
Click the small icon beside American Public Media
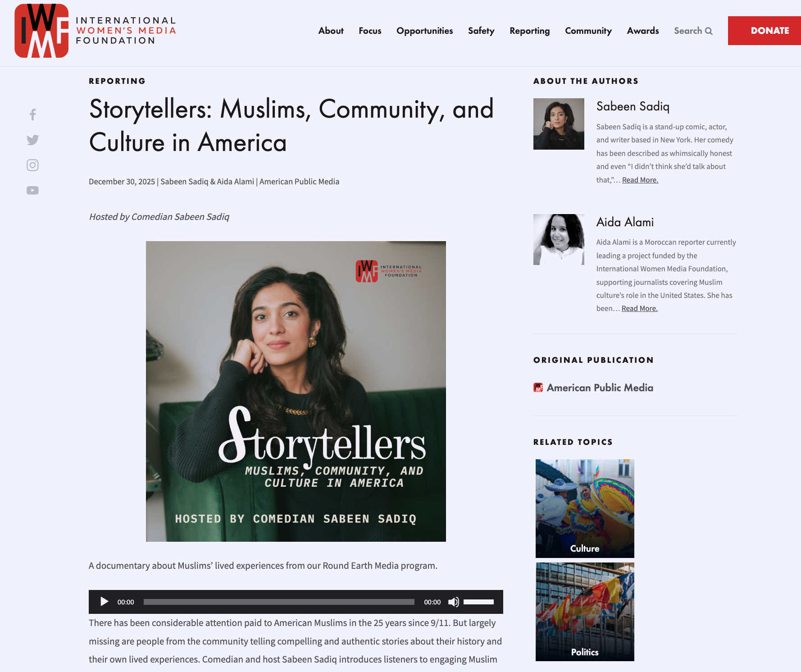[538, 388]
